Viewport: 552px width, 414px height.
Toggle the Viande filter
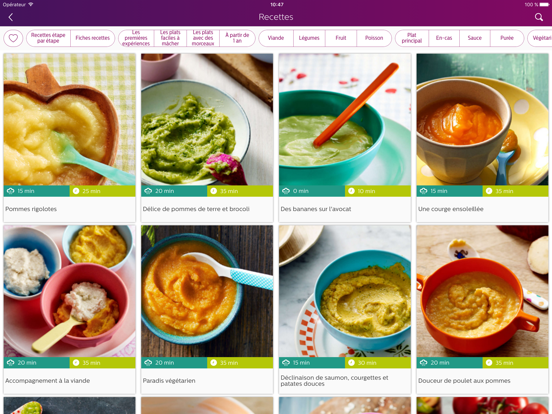click(276, 38)
